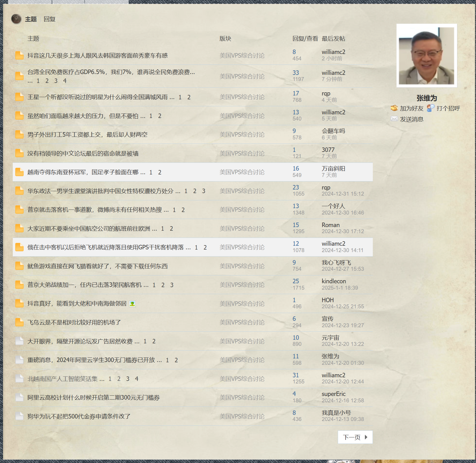This screenshot has height=463, width=476.
Task: Click the 发送消息 envelope icon
Action: [394, 119]
